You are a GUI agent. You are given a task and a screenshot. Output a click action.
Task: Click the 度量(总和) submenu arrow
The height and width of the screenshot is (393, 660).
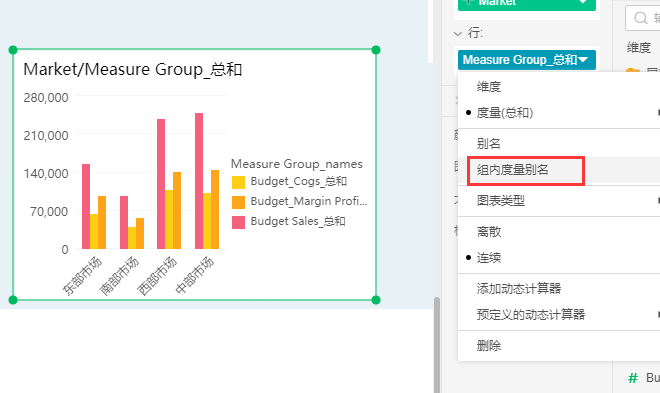click(658, 113)
